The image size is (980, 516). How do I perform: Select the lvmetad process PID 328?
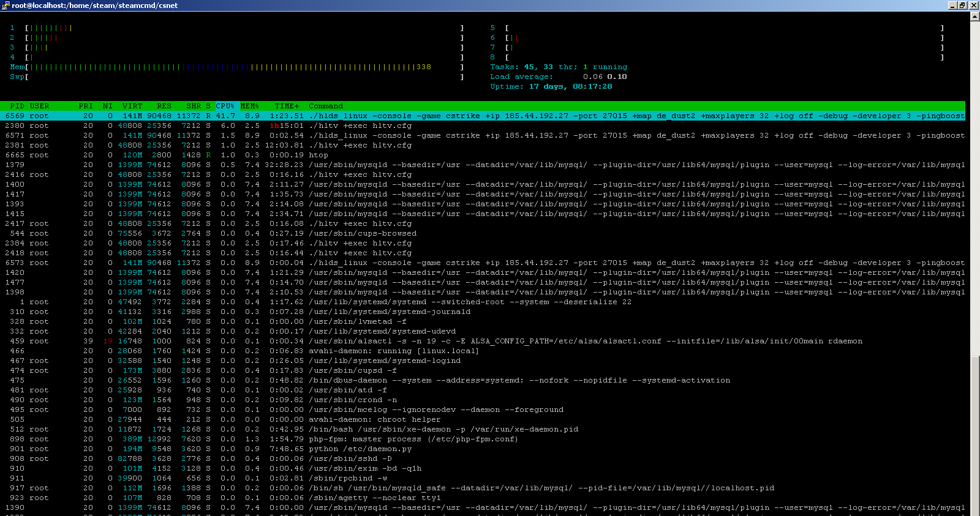(x=483, y=321)
